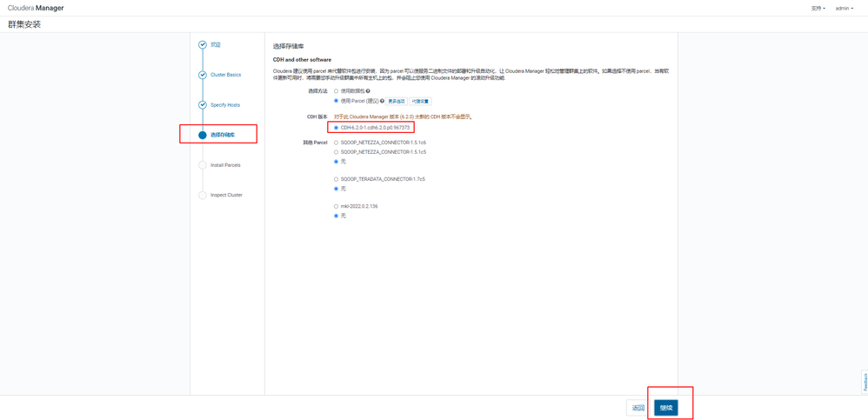Select SQOOP_NETEZZA_CONNECTOR-1.5.1c6 parcel radio
The height and width of the screenshot is (420, 868).
point(336,143)
